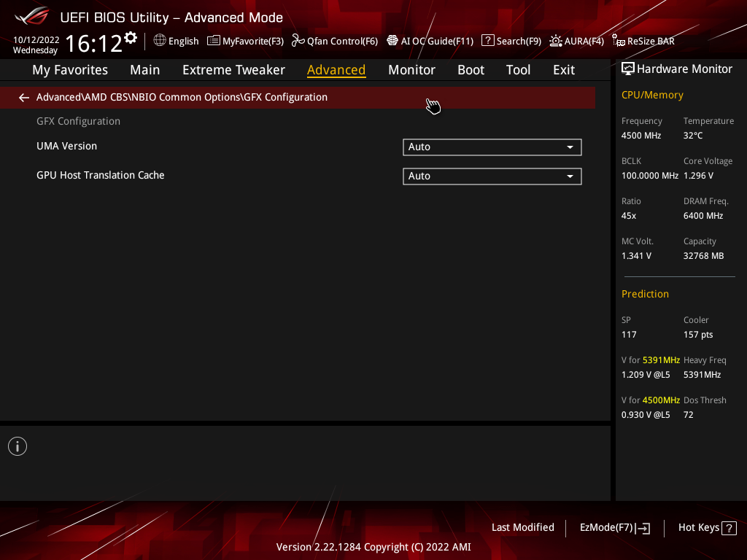Click the AI OC Guide chip icon

tap(392, 41)
